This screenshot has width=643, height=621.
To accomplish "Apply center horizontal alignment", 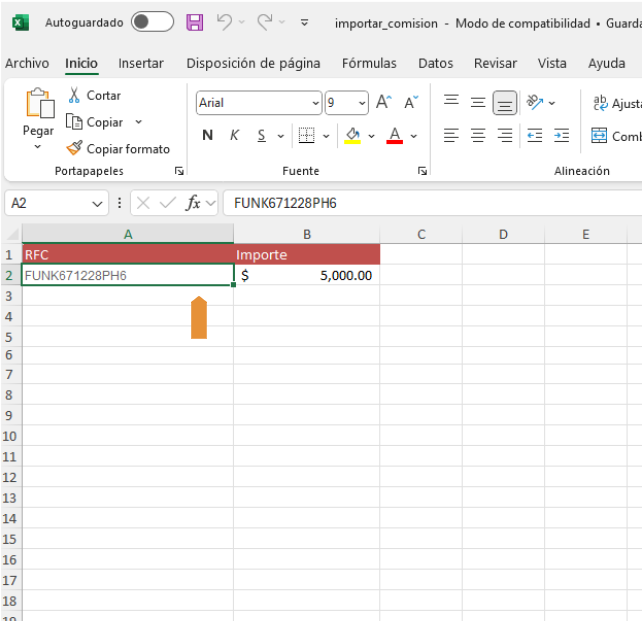I will coord(478,135).
